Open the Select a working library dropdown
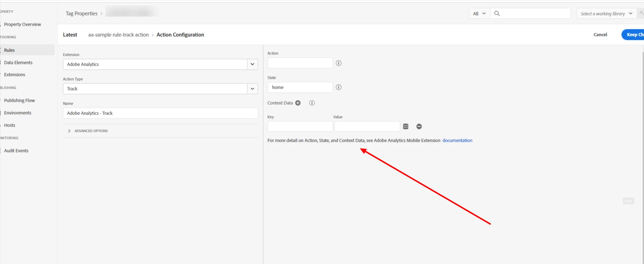Image resolution: width=644 pixels, height=264 pixels. click(607, 13)
